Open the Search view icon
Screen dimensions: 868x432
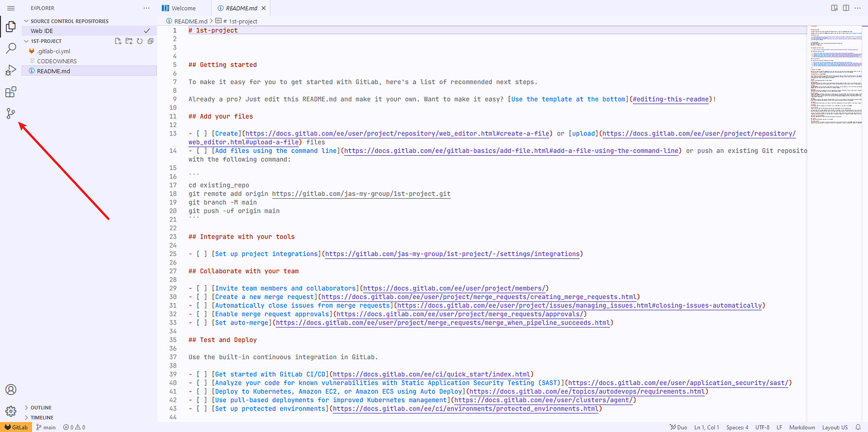(11, 48)
